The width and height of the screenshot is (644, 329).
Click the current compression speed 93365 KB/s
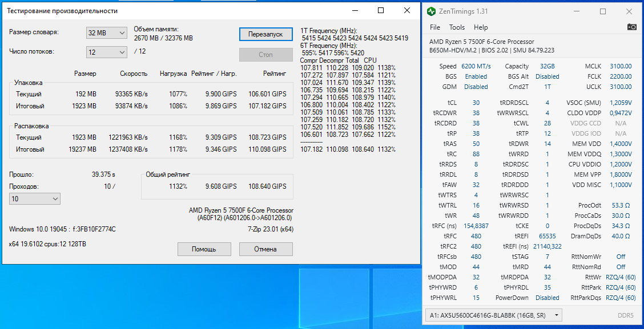click(x=131, y=94)
